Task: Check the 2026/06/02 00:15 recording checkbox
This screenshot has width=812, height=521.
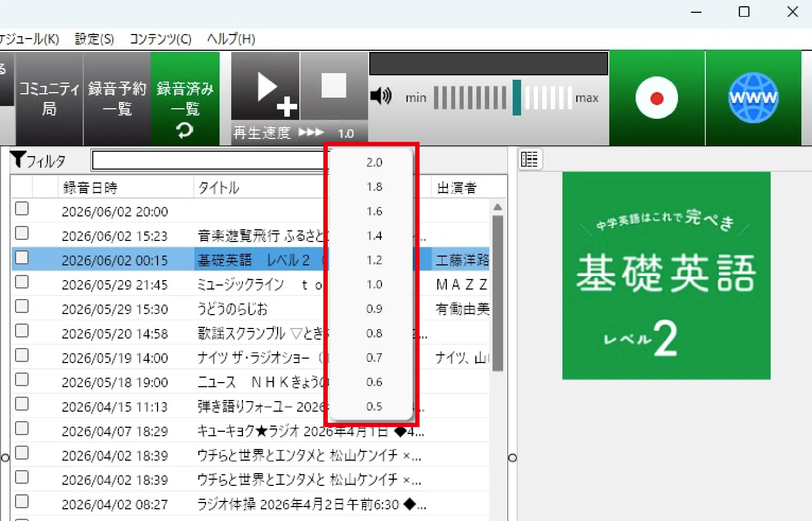Action: [x=22, y=257]
